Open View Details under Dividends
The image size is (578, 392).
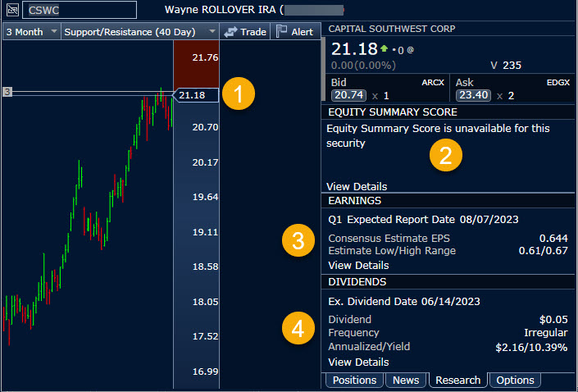[358, 362]
